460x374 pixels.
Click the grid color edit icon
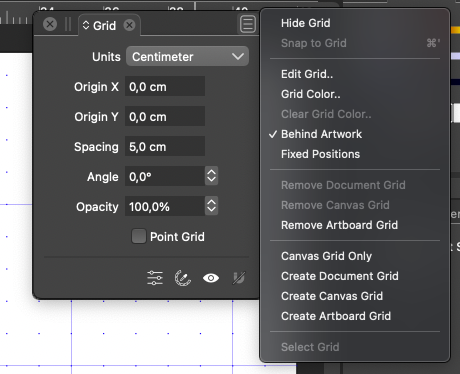click(183, 278)
